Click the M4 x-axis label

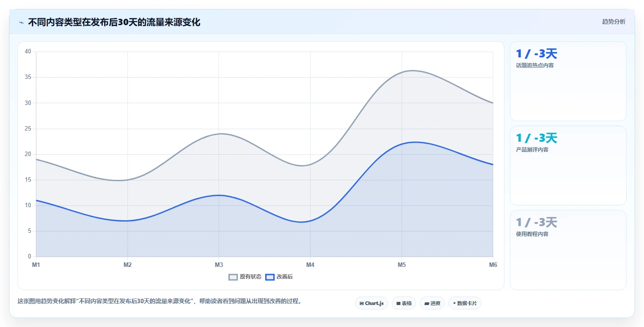pyautogui.click(x=310, y=265)
